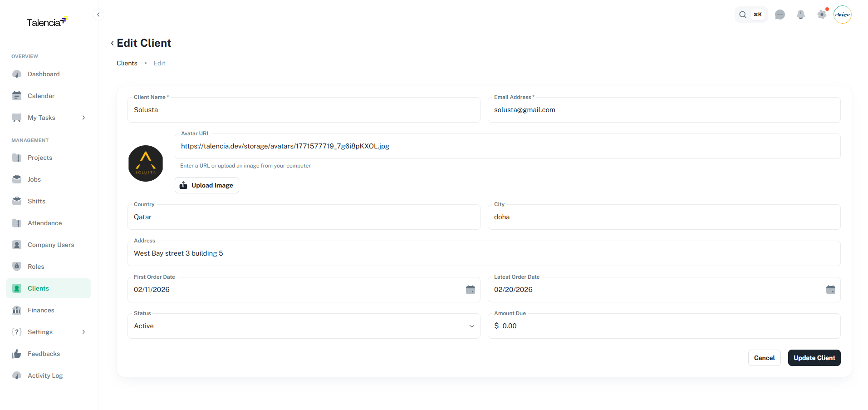Screen dimensions: 868x410
Task: Navigate to Clients via the breadcrumb
Action: (127, 63)
